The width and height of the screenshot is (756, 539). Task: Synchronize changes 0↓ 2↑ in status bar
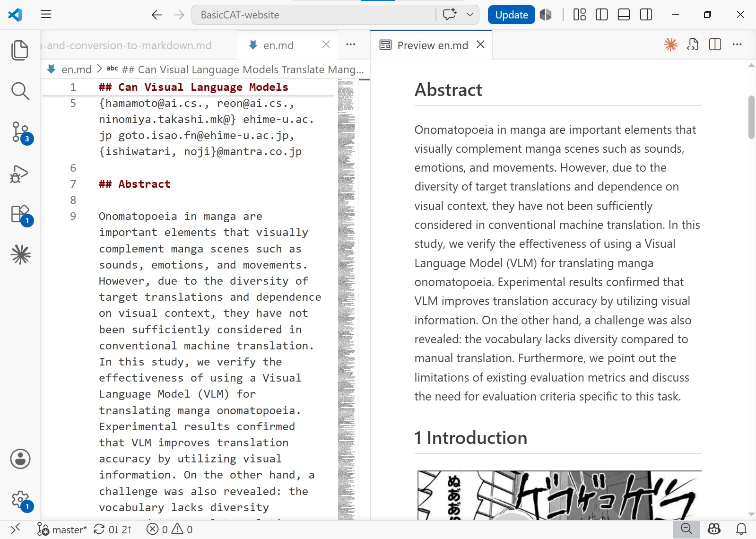(x=113, y=530)
